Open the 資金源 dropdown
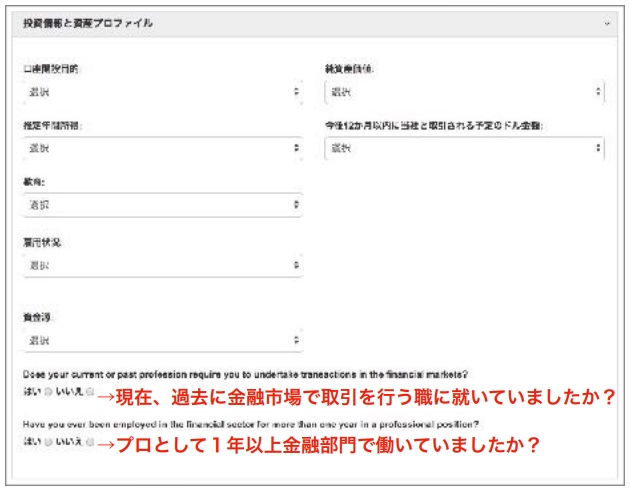 [x=163, y=340]
